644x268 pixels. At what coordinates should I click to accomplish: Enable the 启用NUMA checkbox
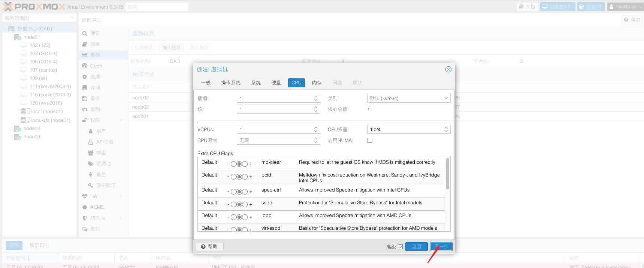pyautogui.click(x=370, y=141)
